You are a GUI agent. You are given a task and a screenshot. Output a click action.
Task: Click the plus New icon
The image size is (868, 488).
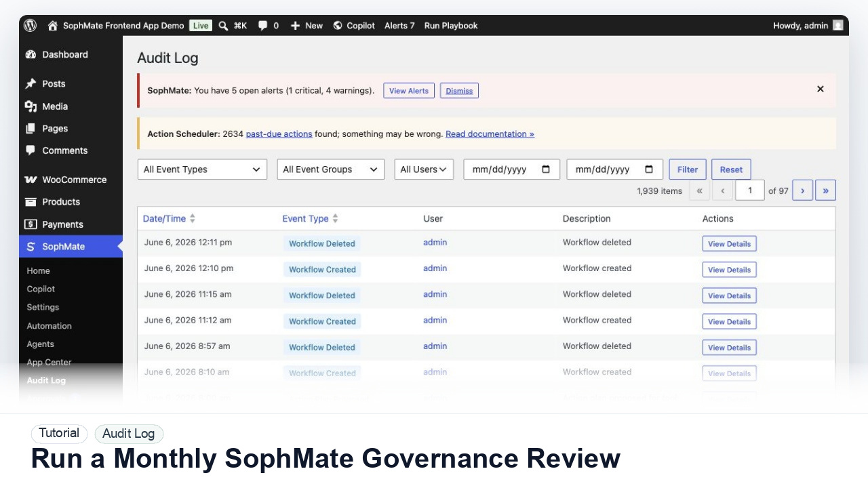coord(295,26)
